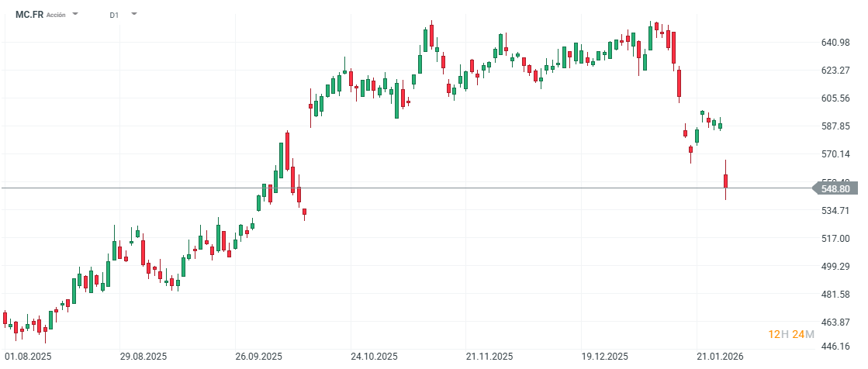Viewport: 868px width, 369px height.
Task: Click the latest red candle at chart's right edge
Action: (726, 181)
